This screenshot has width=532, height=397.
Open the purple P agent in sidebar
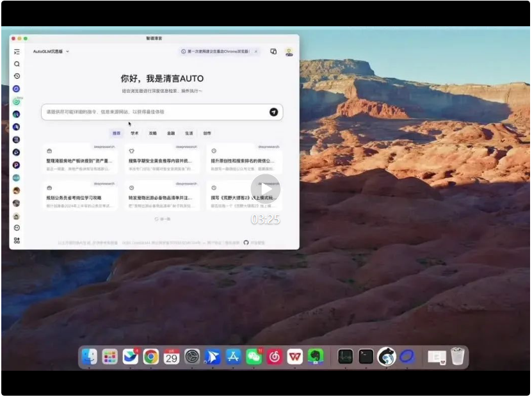click(x=16, y=165)
